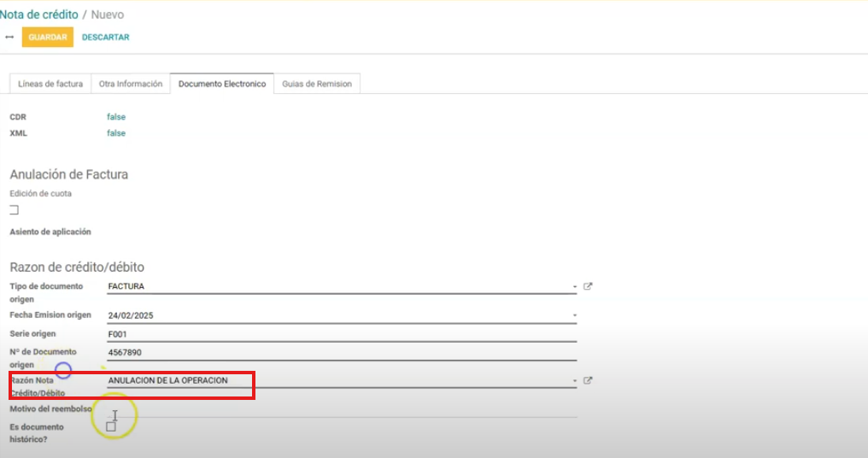Click the Serie origen field with F001
The height and width of the screenshot is (458, 868).
click(x=342, y=334)
